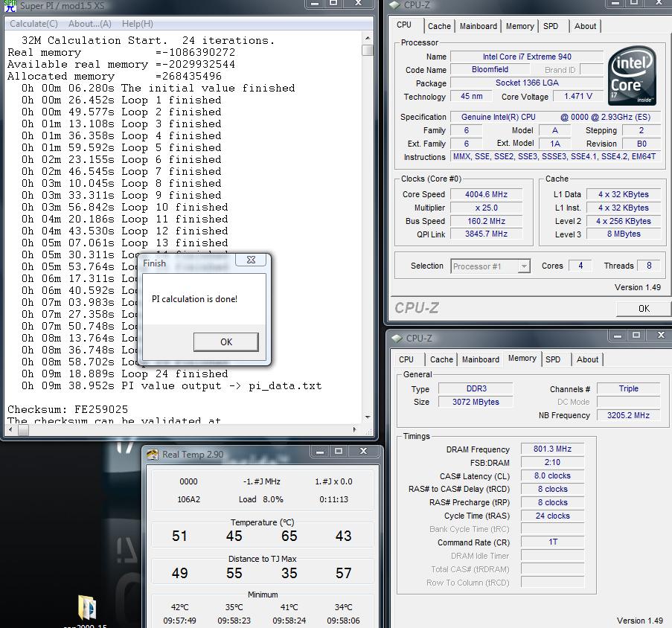Click Super PI vertical scrollbar down arrow
Viewport: 672px width, 628px height.
pos(368,417)
